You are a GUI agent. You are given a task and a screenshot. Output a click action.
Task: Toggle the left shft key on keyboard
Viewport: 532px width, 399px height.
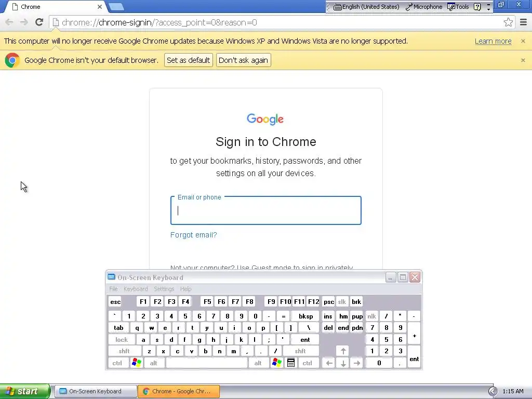point(124,351)
